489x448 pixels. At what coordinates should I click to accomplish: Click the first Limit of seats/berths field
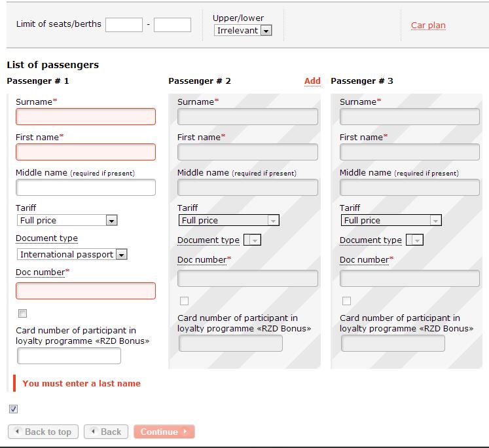(124, 25)
